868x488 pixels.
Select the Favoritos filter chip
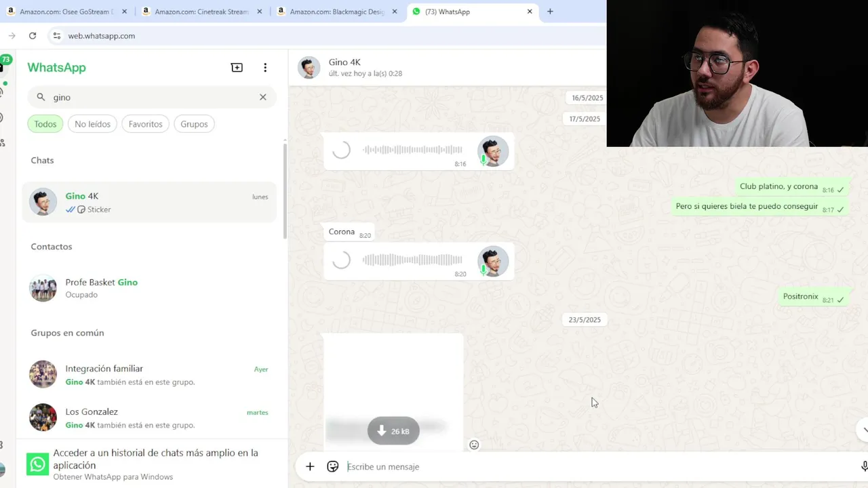[145, 124]
